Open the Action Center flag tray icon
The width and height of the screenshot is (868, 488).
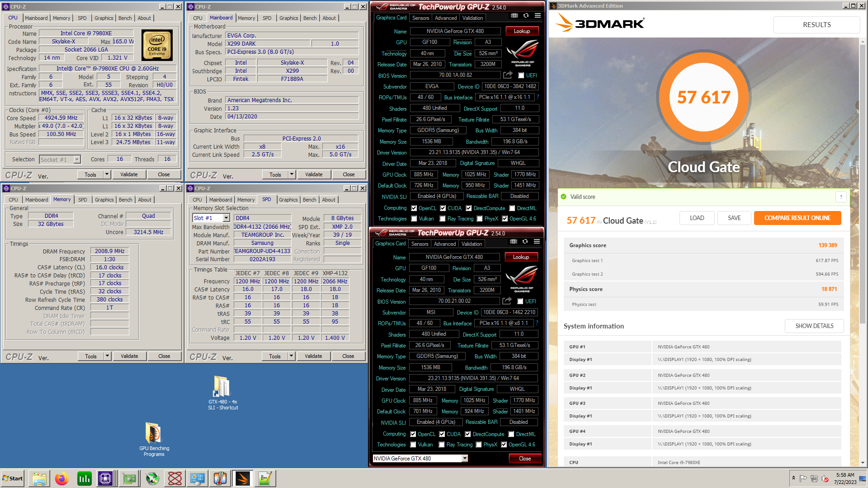click(803, 479)
